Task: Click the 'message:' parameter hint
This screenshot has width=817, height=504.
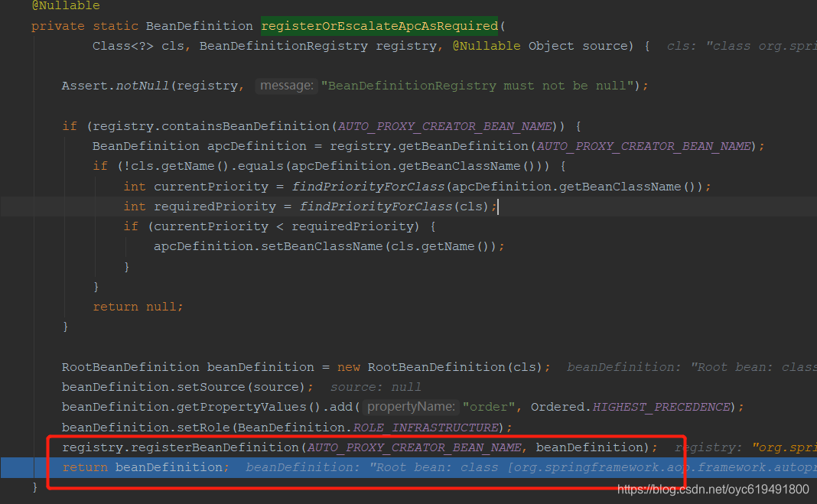Action: click(x=287, y=86)
